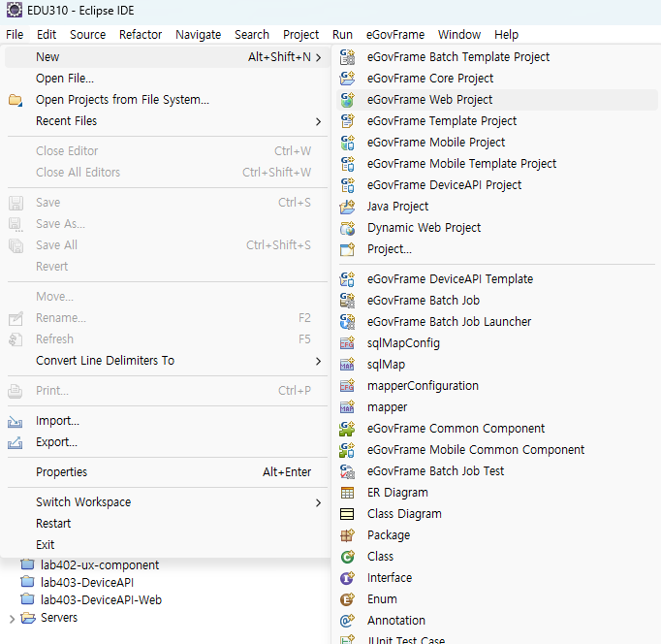Click the eGovFrame Common Component puzzle icon
661x644 pixels.
(347, 429)
